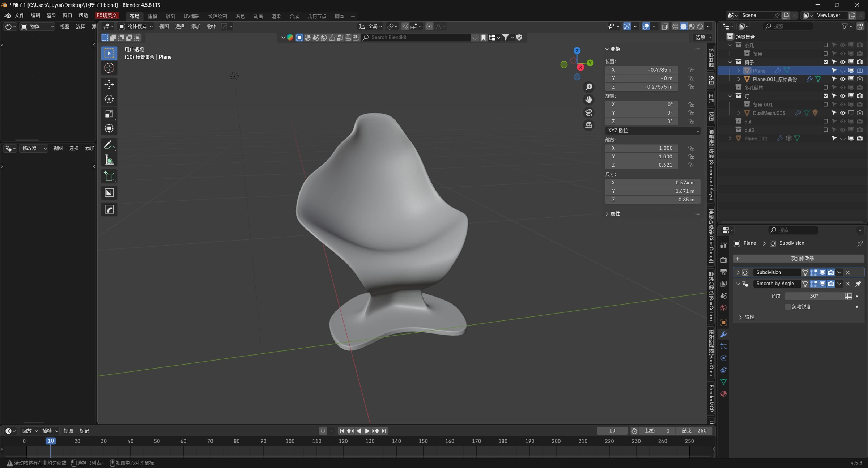The width and height of the screenshot is (868, 468).
Task: Click the zoom magnifier viewport icon
Action: 589,87
